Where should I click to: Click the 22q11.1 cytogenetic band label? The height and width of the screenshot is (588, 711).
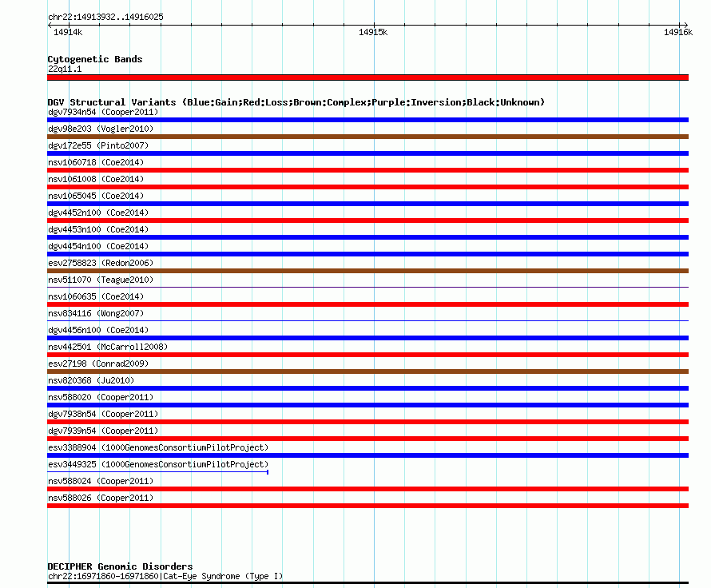click(x=65, y=69)
